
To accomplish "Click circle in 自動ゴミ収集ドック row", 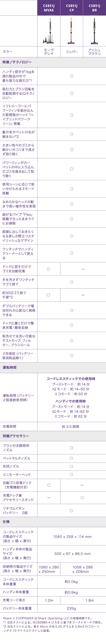I will coord(49,485).
